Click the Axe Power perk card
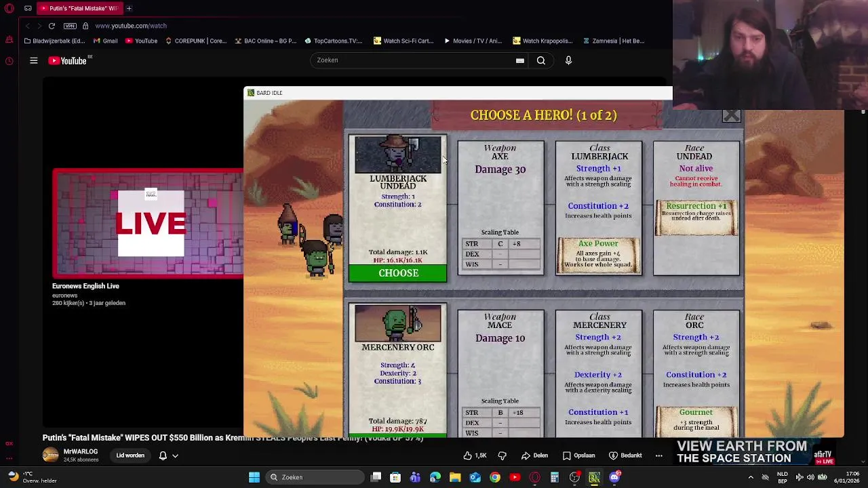Screen dimensions: 868x488 [598, 256]
